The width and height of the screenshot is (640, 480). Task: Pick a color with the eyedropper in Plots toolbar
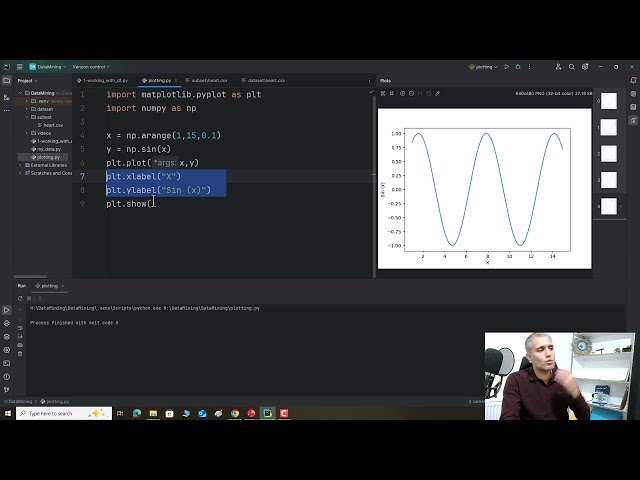click(x=438, y=93)
